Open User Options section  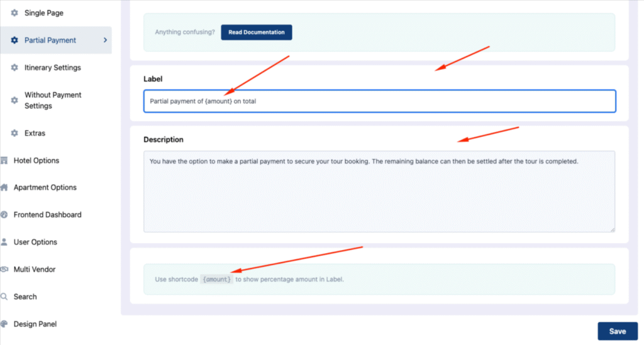[35, 242]
